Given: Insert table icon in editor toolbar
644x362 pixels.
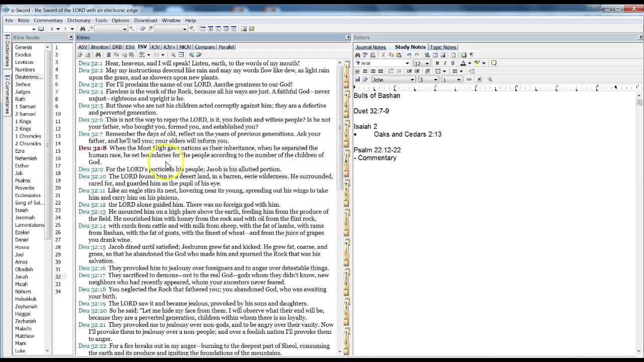Looking at the screenshot, I should 435,55.
